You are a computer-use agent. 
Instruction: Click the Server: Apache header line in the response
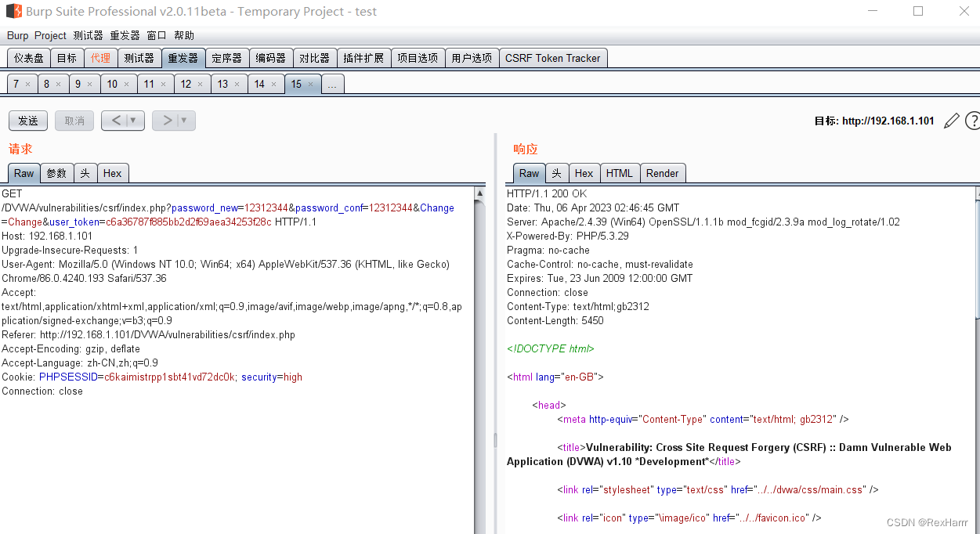(703, 222)
